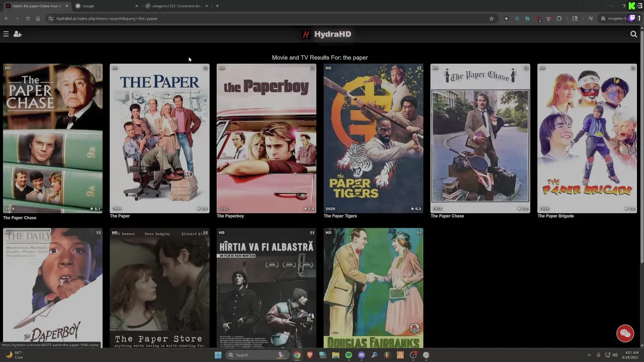Screen dimensions: 644x362
Task: Click the HydraHD logo
Action: (327, 34)
